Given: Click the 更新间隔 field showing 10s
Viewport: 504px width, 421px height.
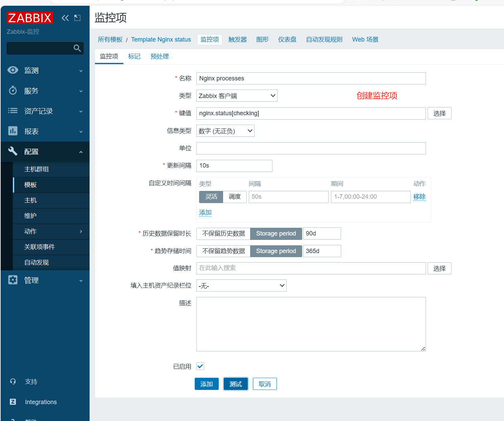Looking at the screenshot, I should 234,166.
